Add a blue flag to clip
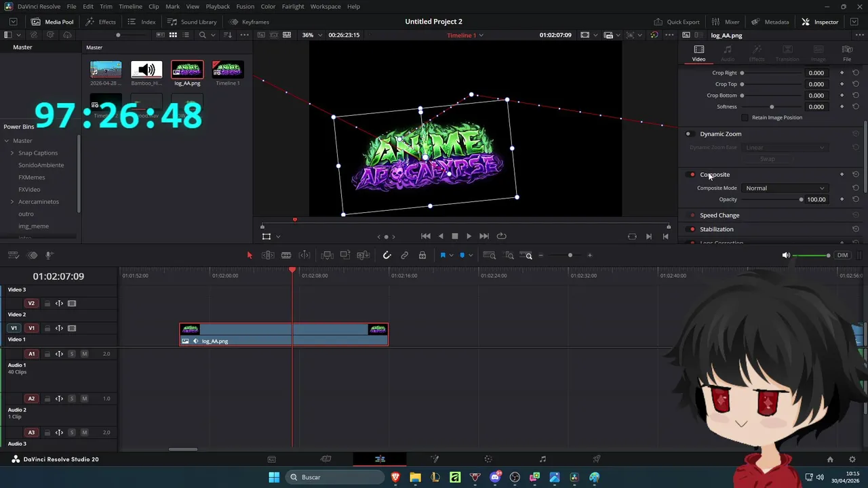The width and height of the screenshot is (868, 488). tap(443, 256)
